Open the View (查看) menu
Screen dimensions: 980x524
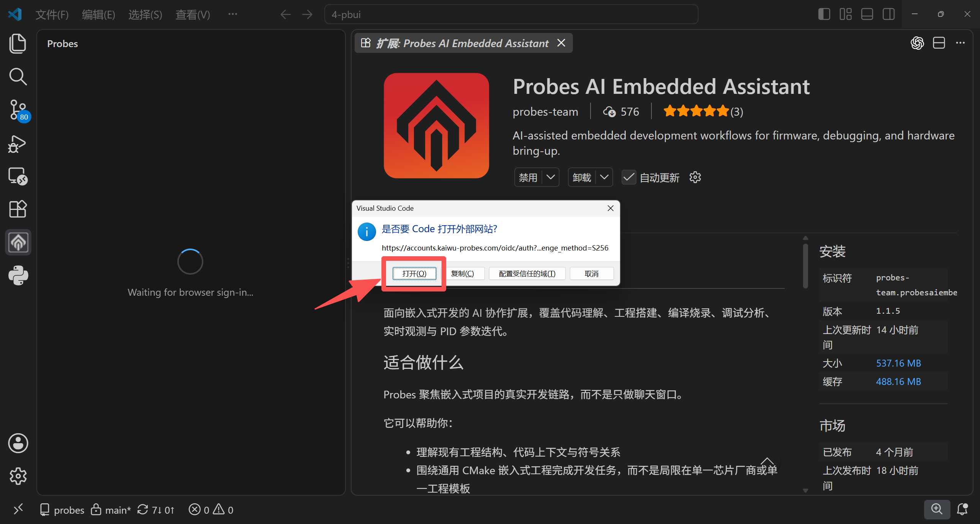(193, 15)
